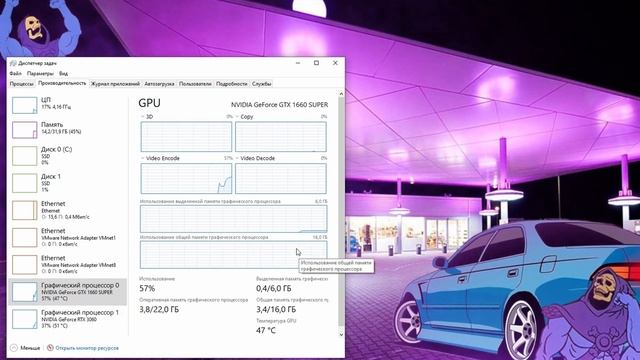640x360 pixels.
Task: Open the Файл menu
Action: [x=16, y=73]
